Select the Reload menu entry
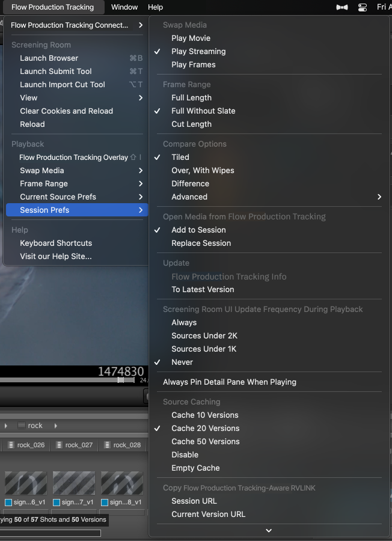The height and width of the screenshot is (541, 392). [x=76, y=124]
